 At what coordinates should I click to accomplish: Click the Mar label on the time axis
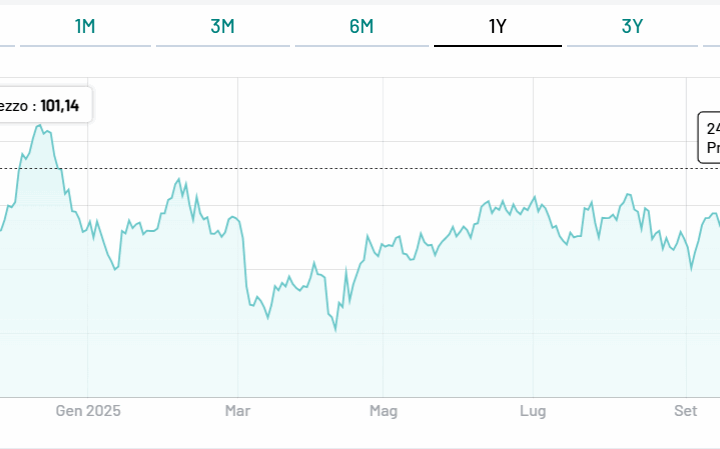click(x=237, y=411)
